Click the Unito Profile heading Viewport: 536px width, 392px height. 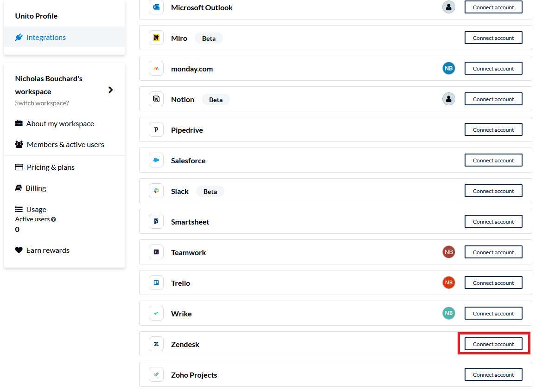pos(36,16)
